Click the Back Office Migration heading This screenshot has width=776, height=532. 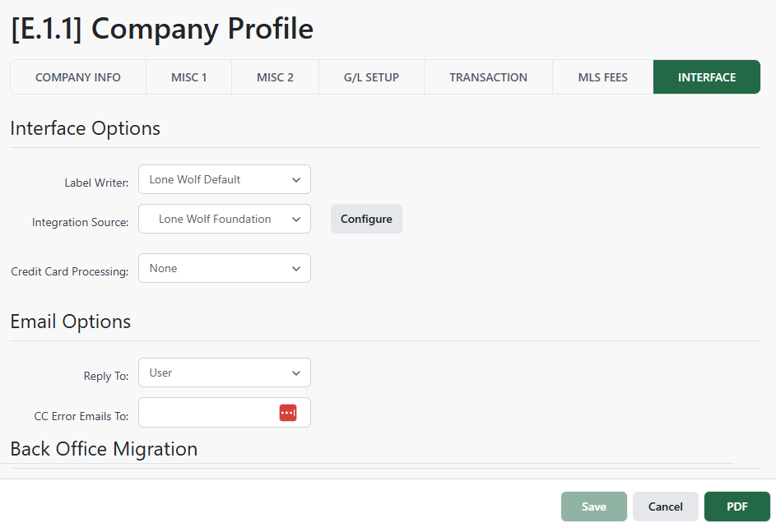104,449
